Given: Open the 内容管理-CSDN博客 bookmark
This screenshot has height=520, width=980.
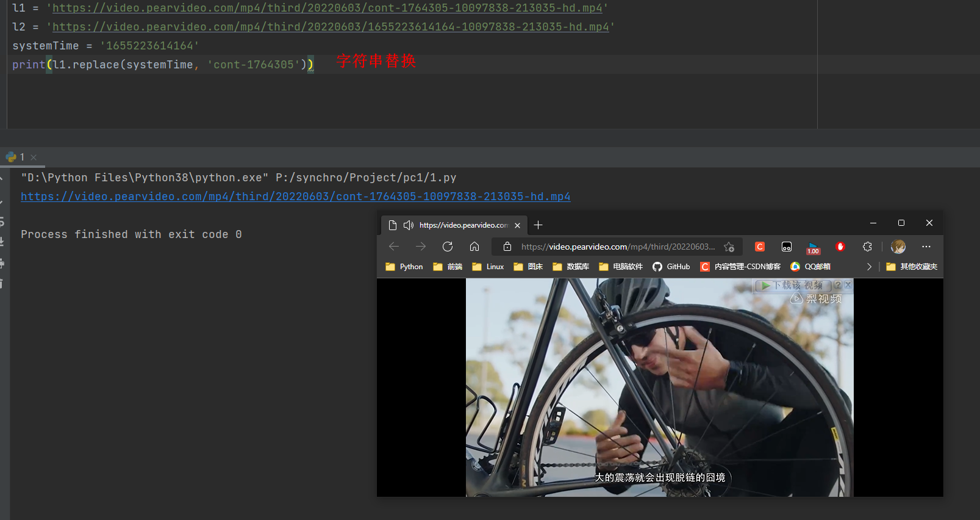Looking at the screenshot, I should click(740, 267).
